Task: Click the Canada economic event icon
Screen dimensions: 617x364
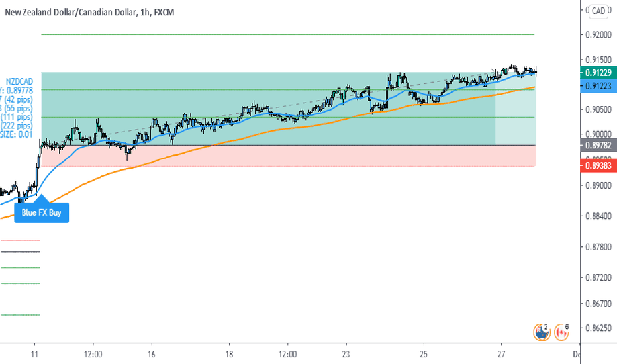Action: [x=561, y=332]
